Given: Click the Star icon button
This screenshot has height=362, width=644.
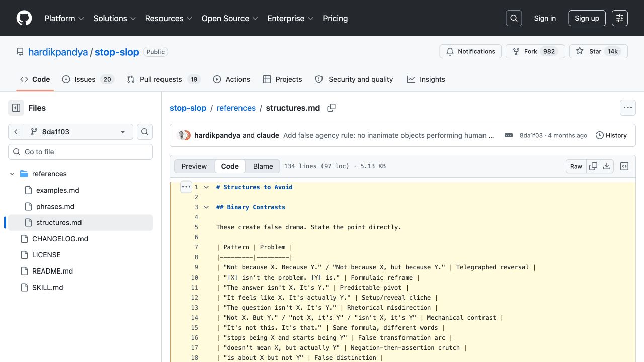Looking at the screenshot, I should pyautogui.click(x=598, y=51).
